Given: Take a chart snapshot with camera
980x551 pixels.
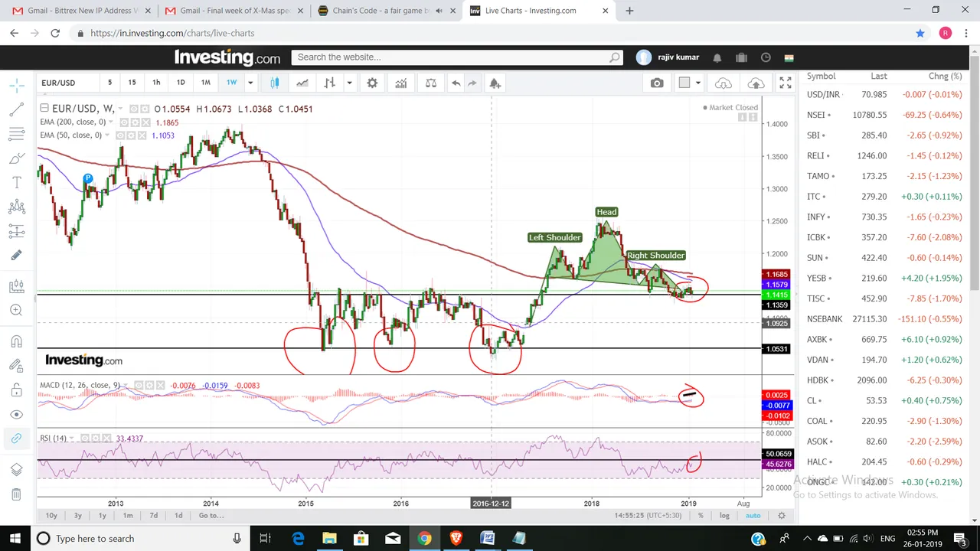Looking at the screenshot, I should (657, 83).
